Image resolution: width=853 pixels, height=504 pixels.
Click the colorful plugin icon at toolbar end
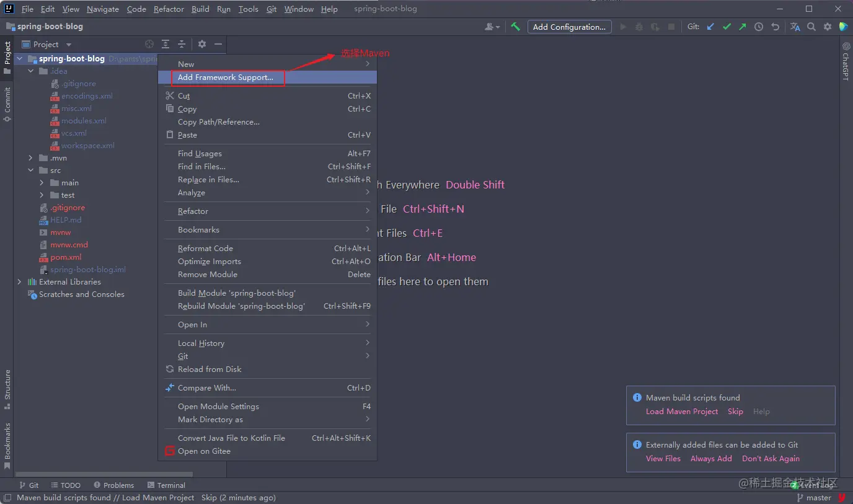click(x=843, y=27)
